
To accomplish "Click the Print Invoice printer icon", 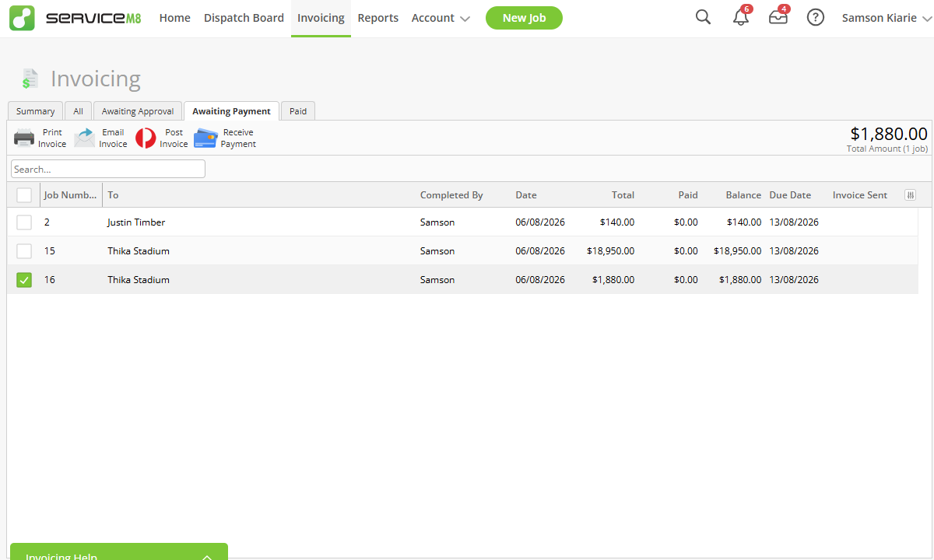I will click(x=24, y=138).
